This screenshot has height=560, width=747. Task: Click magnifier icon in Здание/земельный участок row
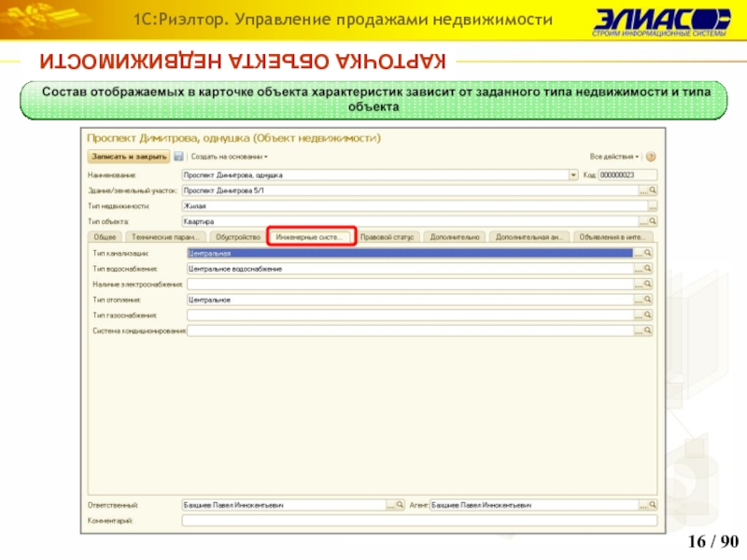coord(653,190)
